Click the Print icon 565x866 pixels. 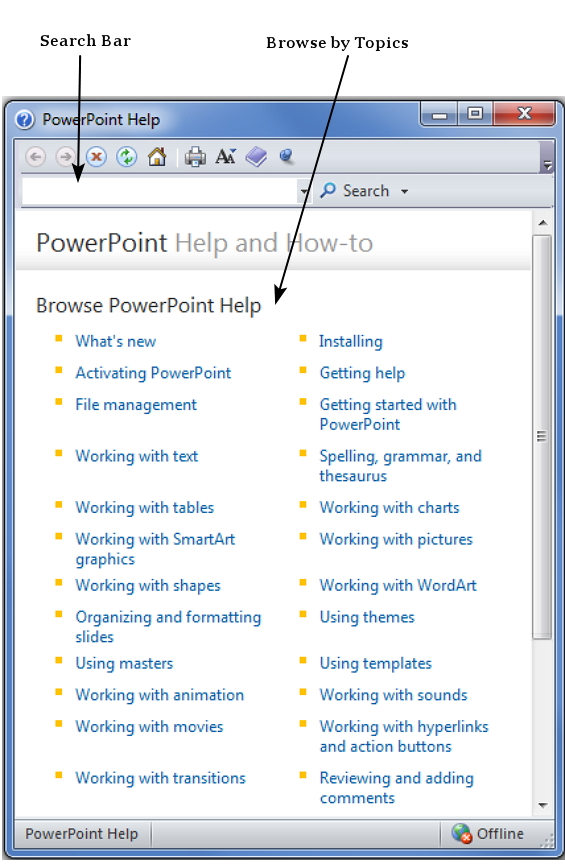click(x=195, y=157)
